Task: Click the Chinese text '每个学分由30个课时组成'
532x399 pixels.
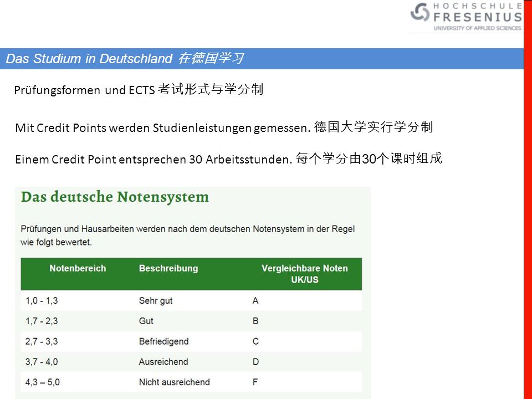Action: 369,158
